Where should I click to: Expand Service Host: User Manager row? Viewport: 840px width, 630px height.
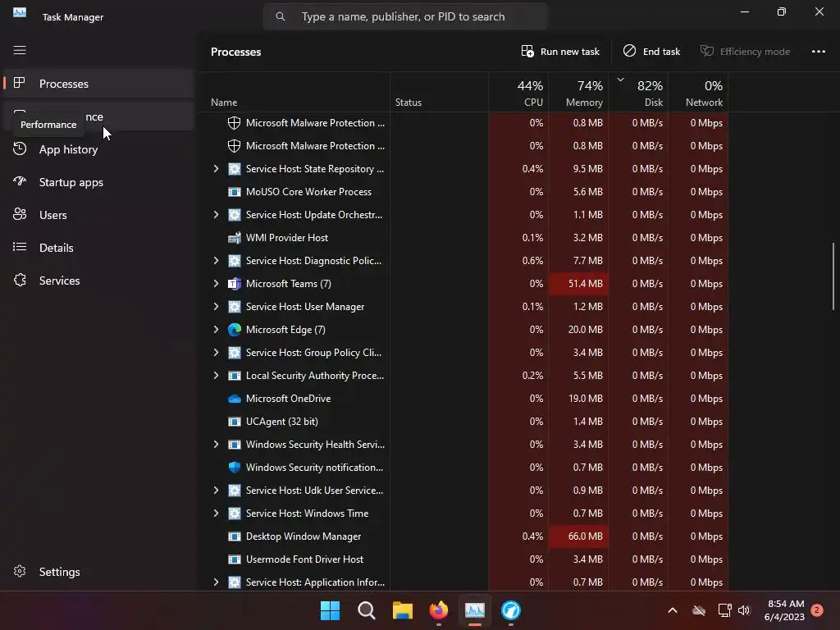click(216, 307)
